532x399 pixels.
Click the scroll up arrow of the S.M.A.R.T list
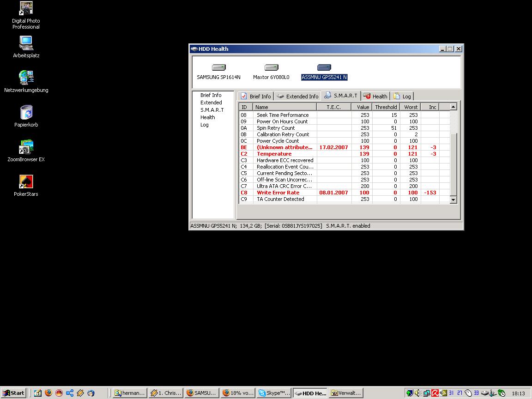click(453, 107)
